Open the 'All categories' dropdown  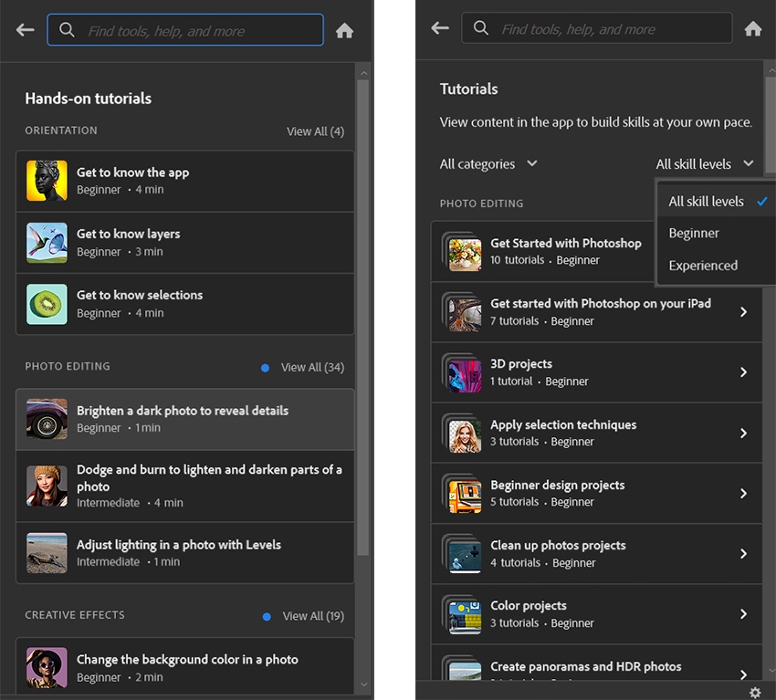488,163
